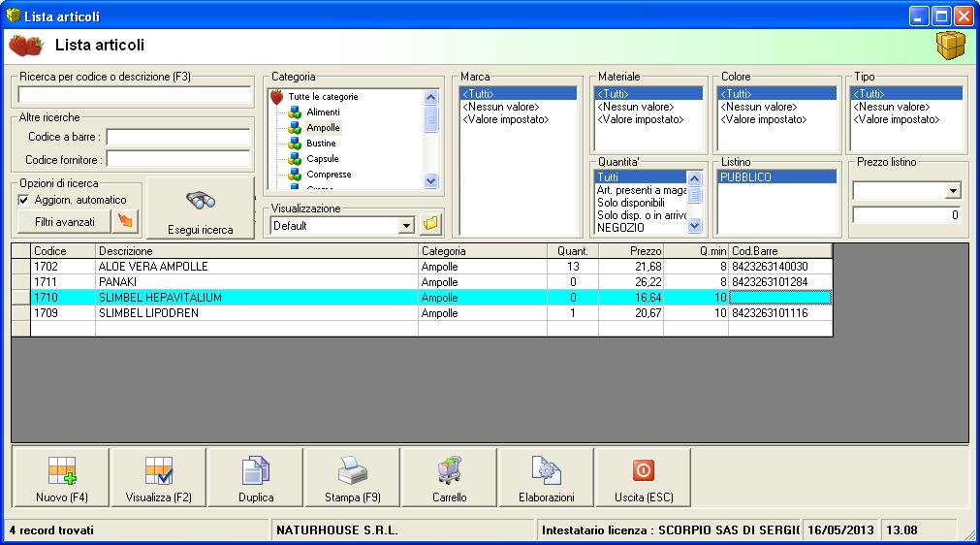Screen dimensions: 980x545
Task: Click the Filtri avanzati button
Action: click(x=64, y=222)
